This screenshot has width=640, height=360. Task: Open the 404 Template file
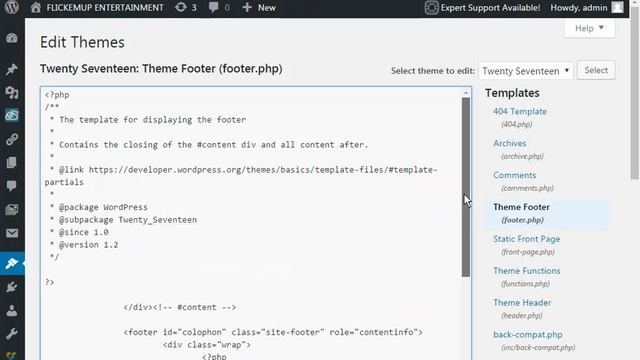(520, 111)
